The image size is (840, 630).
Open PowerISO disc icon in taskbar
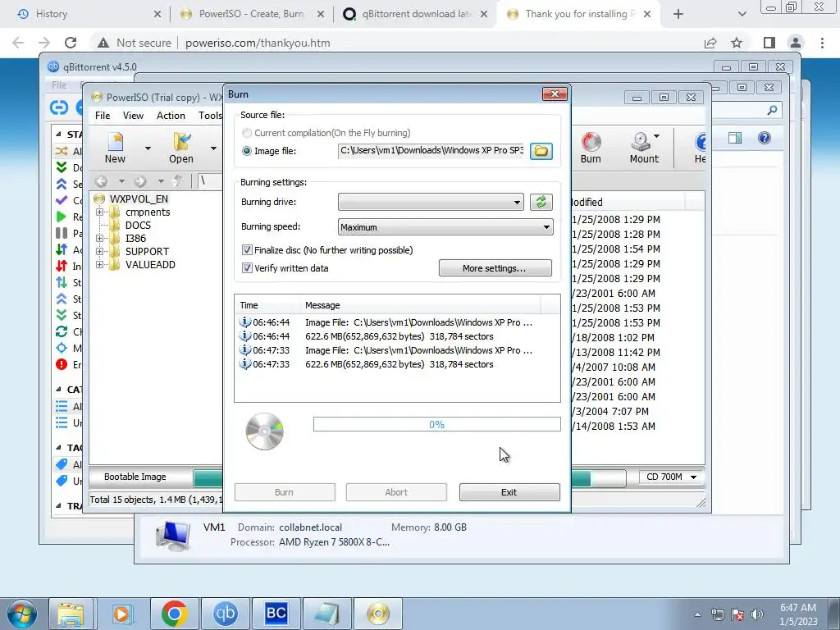[378, 614]
